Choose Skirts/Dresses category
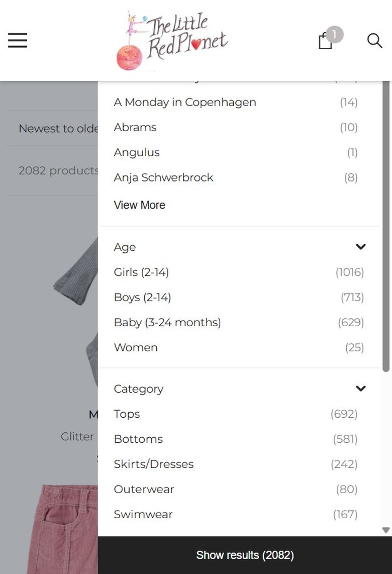Screen dimensions: 392x574 click(x=236, y=464)
